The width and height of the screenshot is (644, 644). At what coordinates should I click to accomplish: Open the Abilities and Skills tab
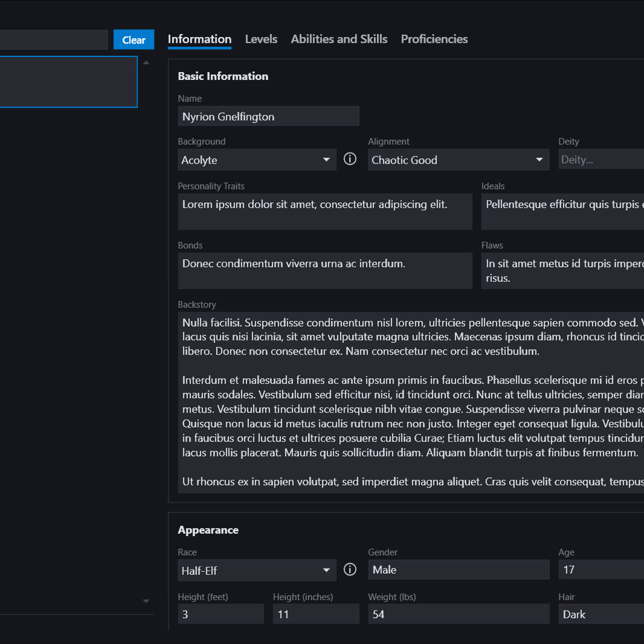339,39
